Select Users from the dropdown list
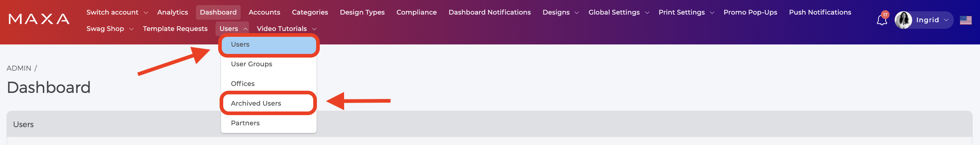This screenshot has width=980, height=145. (x=269, y=45)
